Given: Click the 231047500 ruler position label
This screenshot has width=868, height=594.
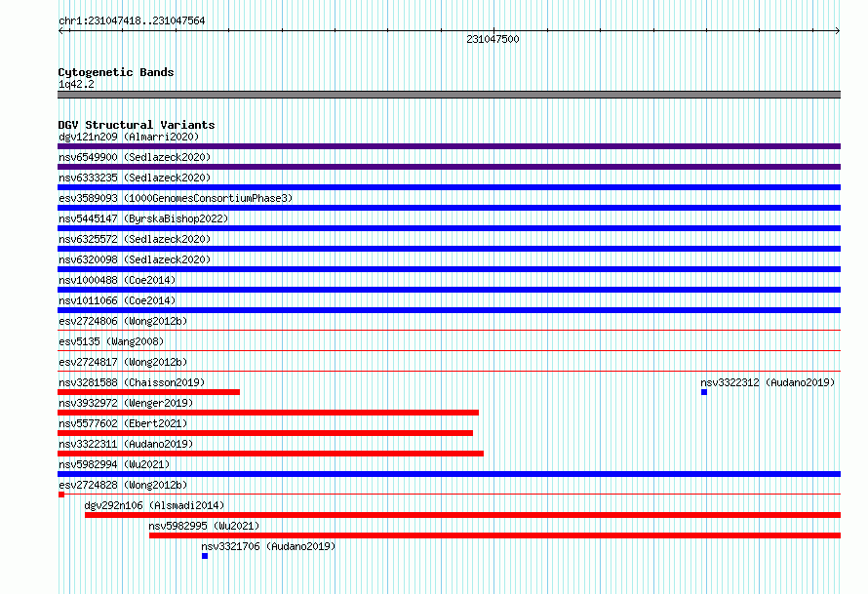Looking at the screenshot, I should click(x=493, y=39).
